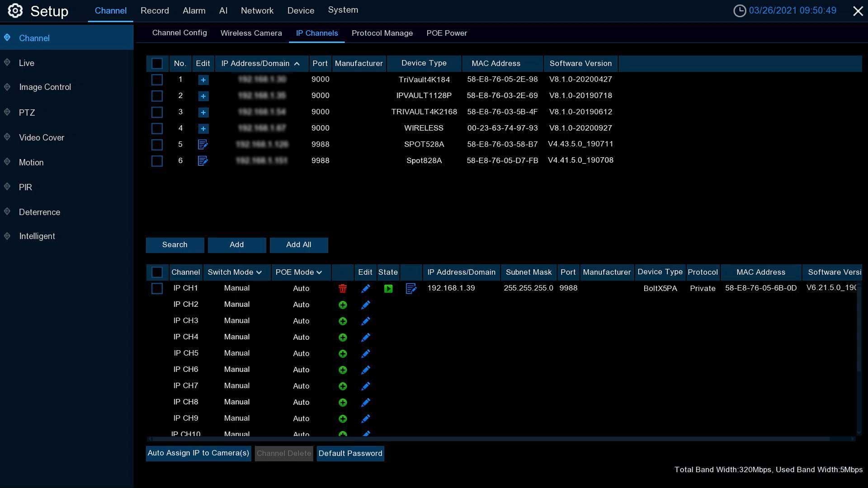Open the Network menu at the top
This screenshot has width=868, height=488.
point(257,11)
